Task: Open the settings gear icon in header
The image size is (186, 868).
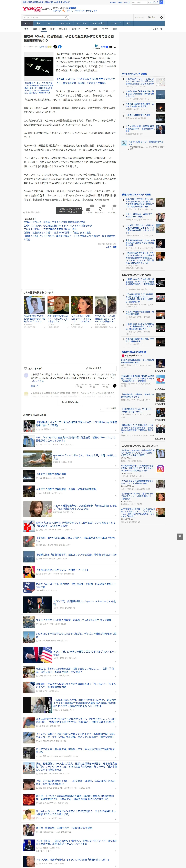Action: [x=161, y=17]
